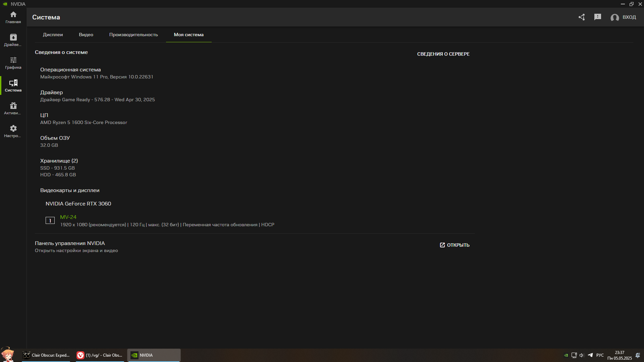Open the notification center icon
Viewport: 644px width, 362px height.
click(638, 355)
